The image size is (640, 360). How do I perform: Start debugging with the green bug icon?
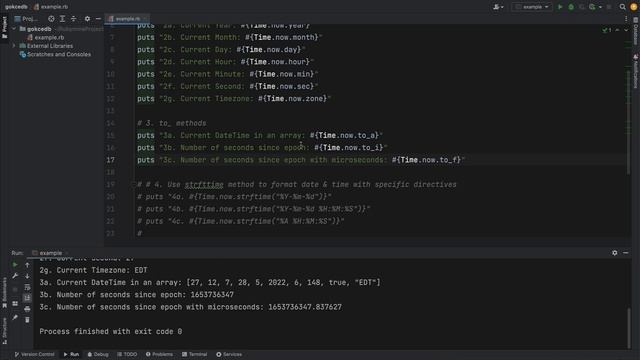tap(571, 7)
